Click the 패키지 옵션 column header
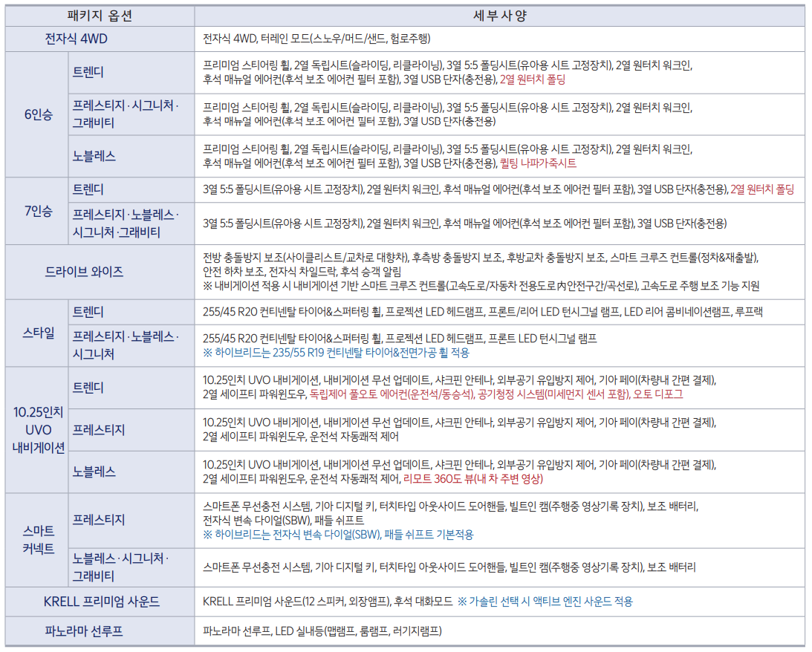This screenshot has width=812, height=652. (x=97, y=15)
